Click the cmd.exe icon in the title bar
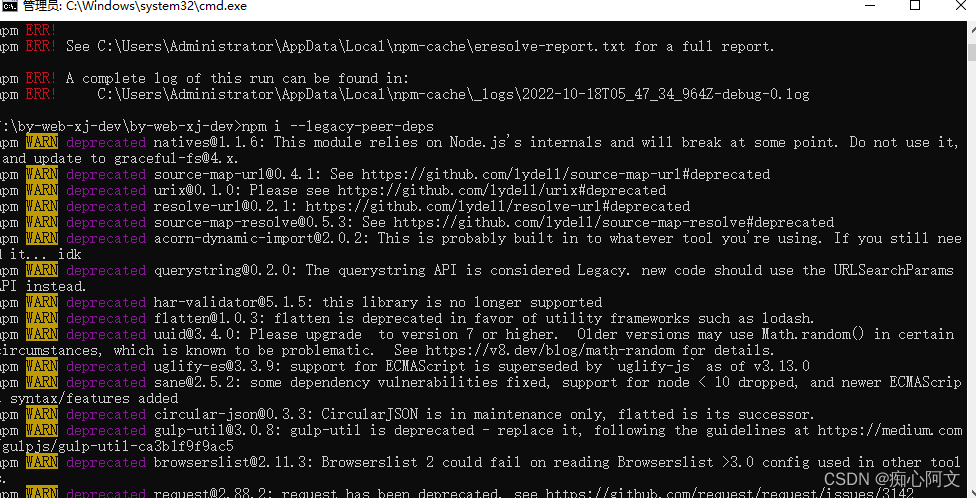This screenshot has width=976, height=498. point(9,6)
